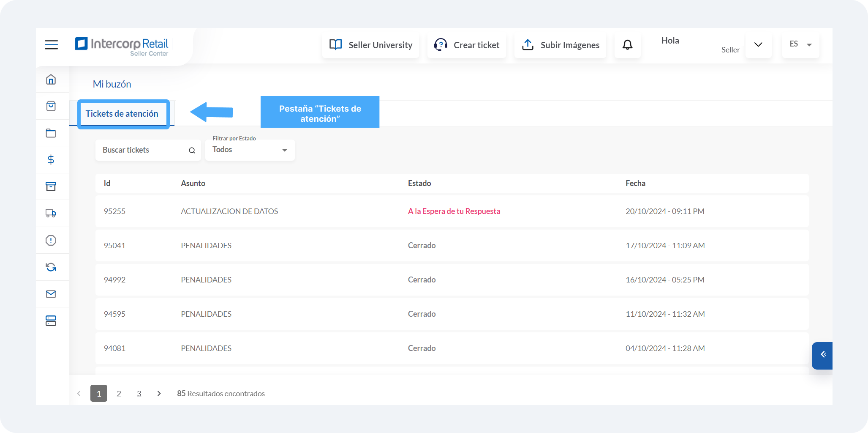Click the notifications bell icon
Screen dimensions: 868x433
pos(628,45)
